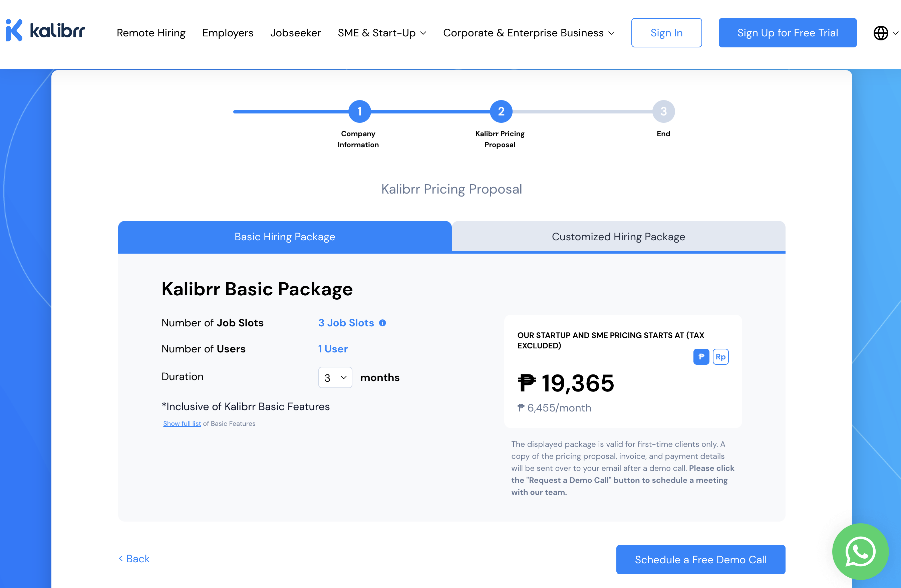Open the Duration months dropdown

(335, 377)
